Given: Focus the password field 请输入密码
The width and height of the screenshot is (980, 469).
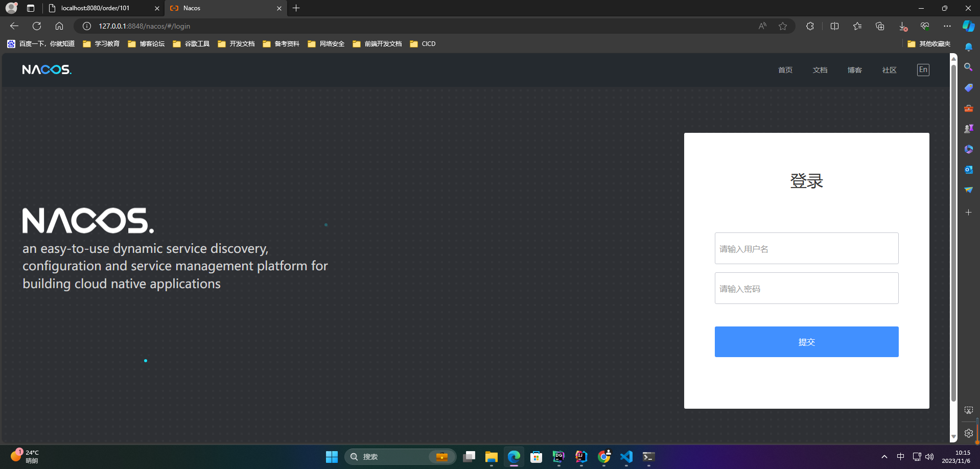Looking at the screenshot, I should point(806,288).
